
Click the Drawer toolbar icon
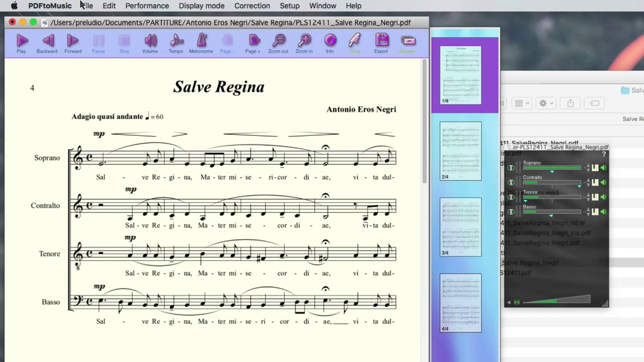(408, 41)
